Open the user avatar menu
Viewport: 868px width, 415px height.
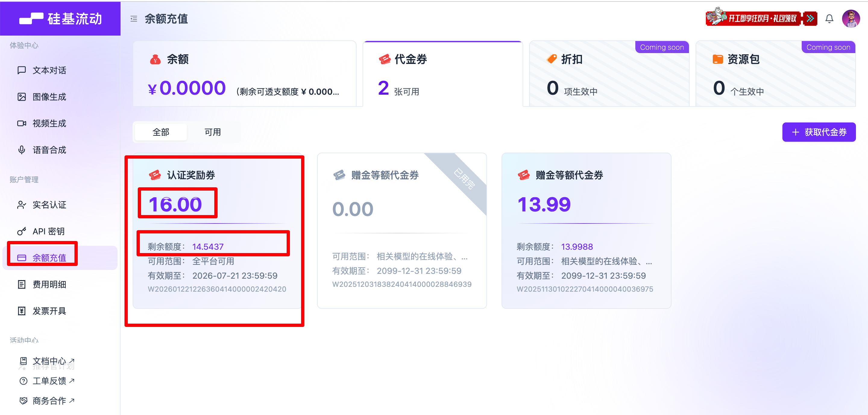(x=851, y=18)
